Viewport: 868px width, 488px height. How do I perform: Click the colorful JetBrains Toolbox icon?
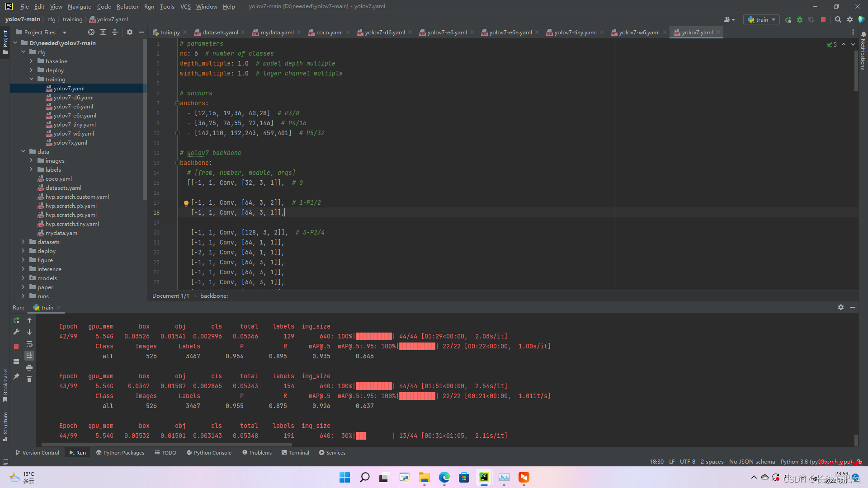click(861, 19)
